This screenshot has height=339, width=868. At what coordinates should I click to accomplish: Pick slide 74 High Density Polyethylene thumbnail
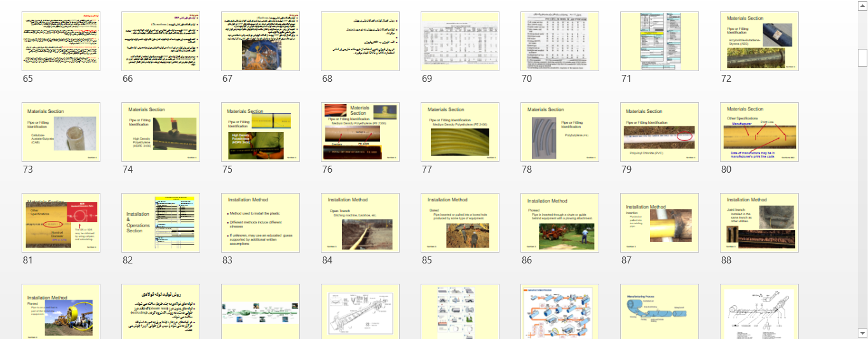click(161, 132)
